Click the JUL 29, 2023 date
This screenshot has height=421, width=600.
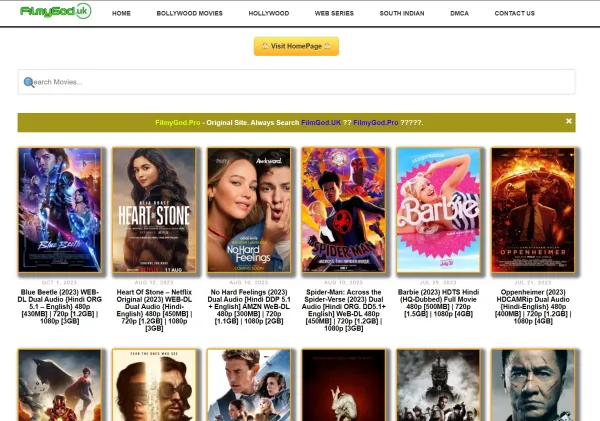438,282
